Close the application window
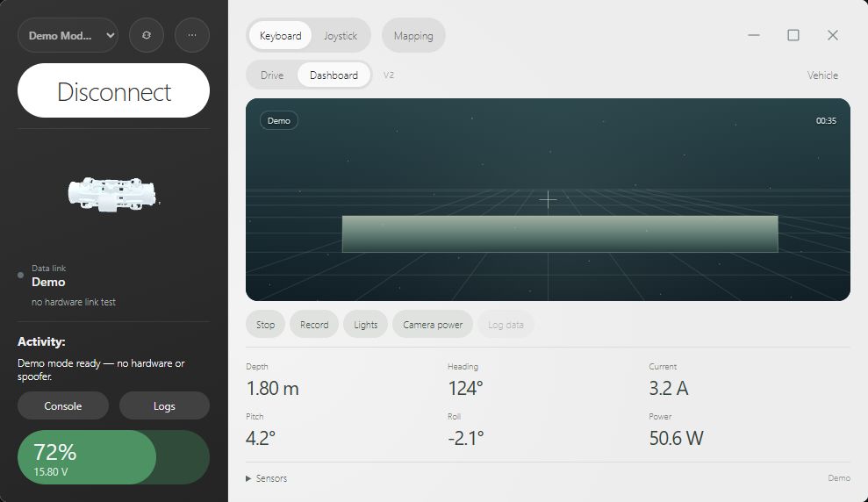 [x=833, y=35]
